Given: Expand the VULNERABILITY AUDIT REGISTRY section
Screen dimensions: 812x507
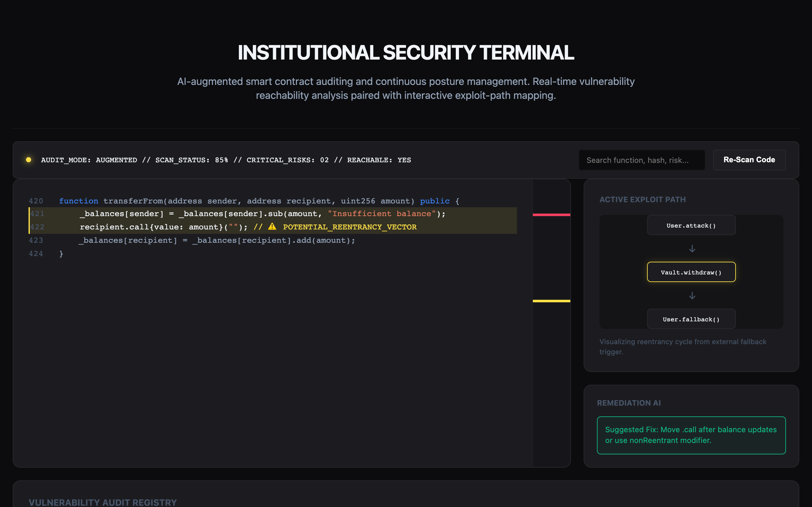Looking at the screenshot, I should tap(103, 502).
